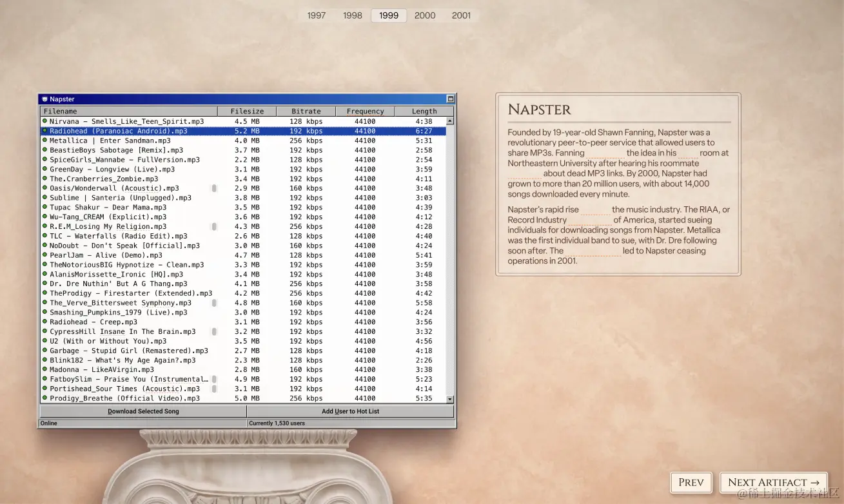Click the clip icon on CypressHill Insane row
The width and height of the screenshot is (844, 504).
(x=214, y=331)
